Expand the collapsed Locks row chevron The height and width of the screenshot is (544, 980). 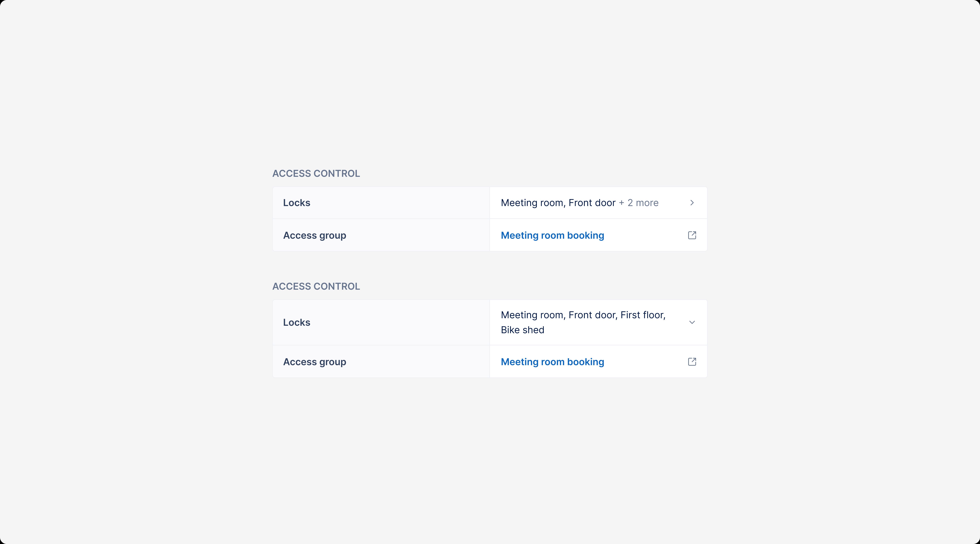coord(692,203)
